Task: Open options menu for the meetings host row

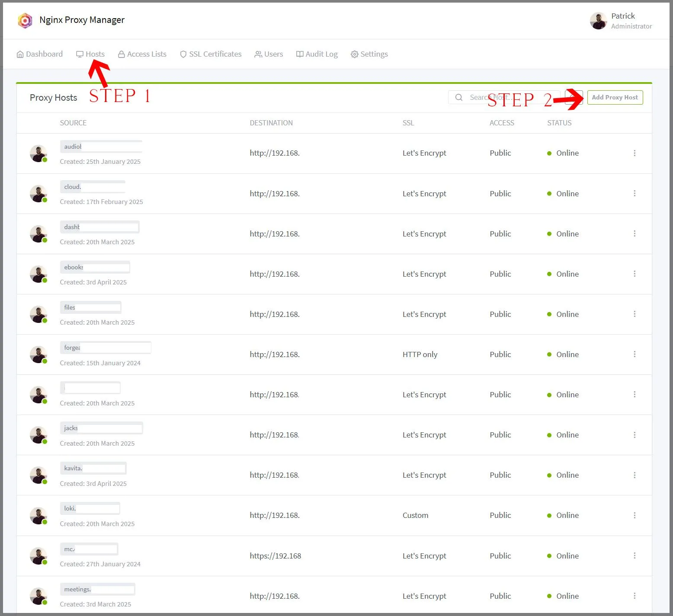Action: [x=635, y=596]
